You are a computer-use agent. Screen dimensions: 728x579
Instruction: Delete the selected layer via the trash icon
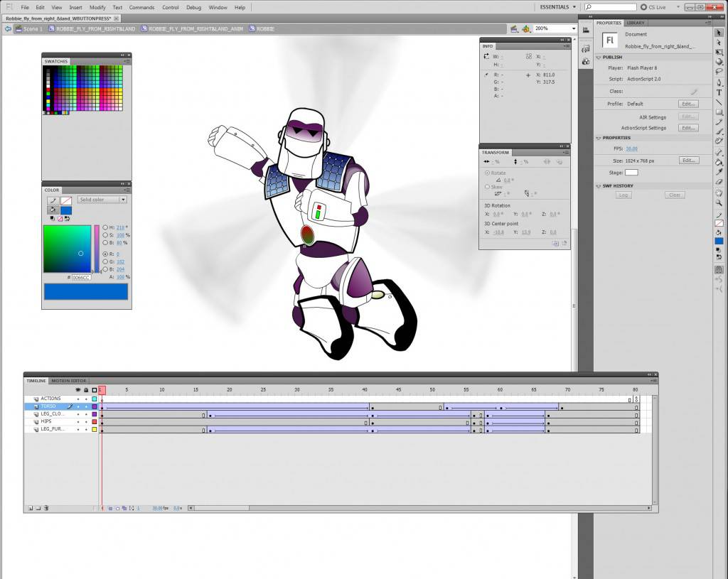coord(45,508)
